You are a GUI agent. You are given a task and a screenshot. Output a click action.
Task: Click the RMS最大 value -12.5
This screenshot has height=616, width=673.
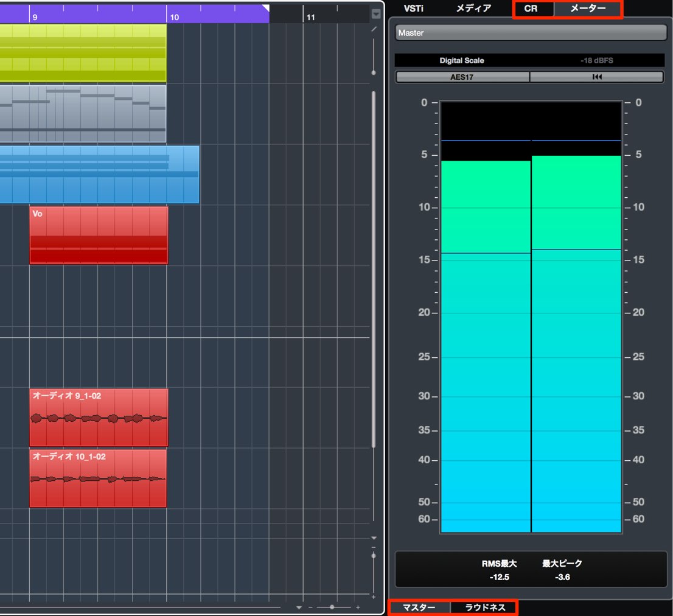(x=499, y=577)
